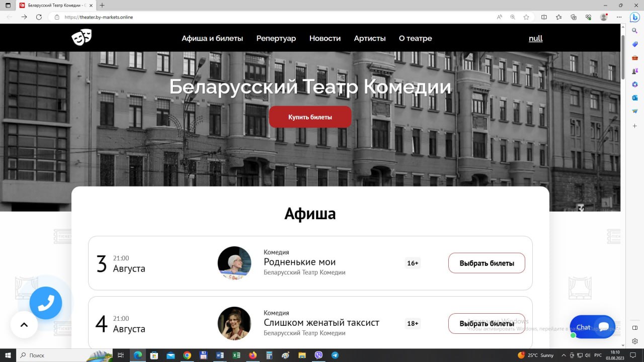Viewport: 644px width, 362px height.
Task: Open the Слишком женатый таксист thumbnail
Action: click(x=234, y=323)
